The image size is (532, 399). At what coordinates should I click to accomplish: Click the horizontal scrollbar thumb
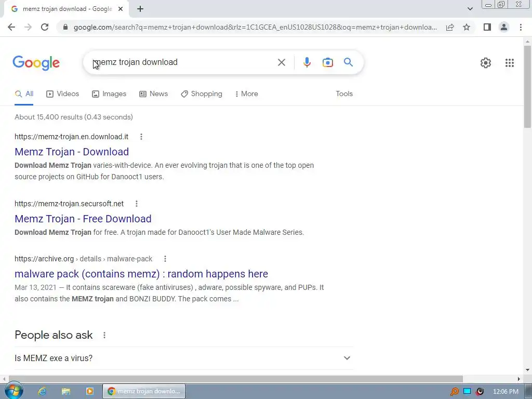[x=236, y=379]
